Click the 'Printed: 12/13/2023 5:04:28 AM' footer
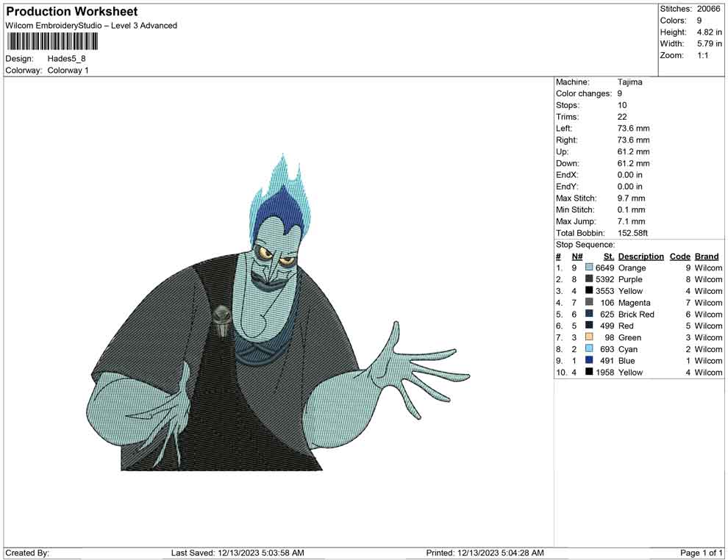This screenshot has height=560, width=728. tap(485, 553)
